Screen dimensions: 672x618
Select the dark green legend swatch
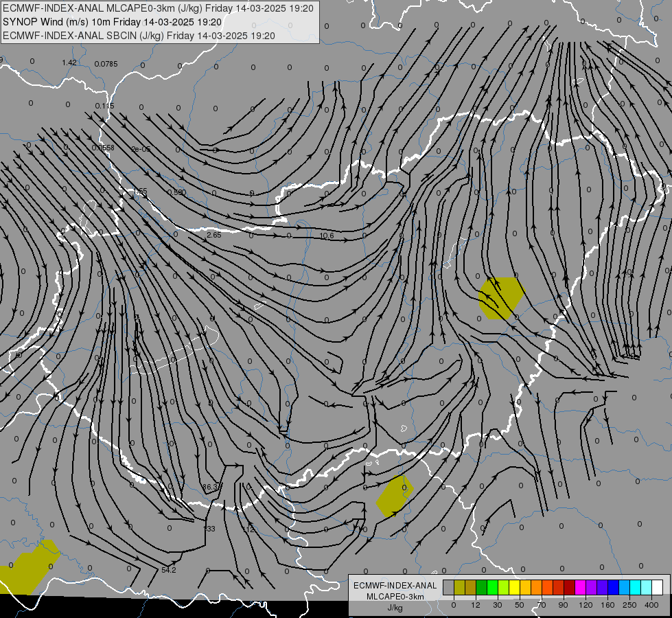click(481, 587)
